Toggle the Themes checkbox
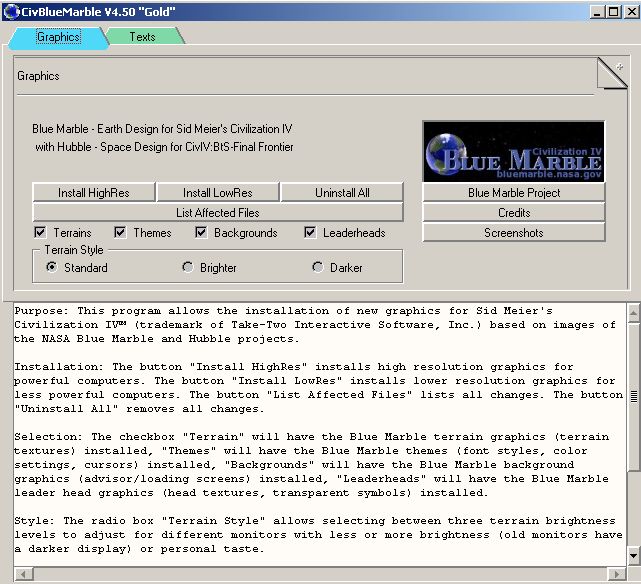This screenshot has width=641, height=584. point(120,233)
